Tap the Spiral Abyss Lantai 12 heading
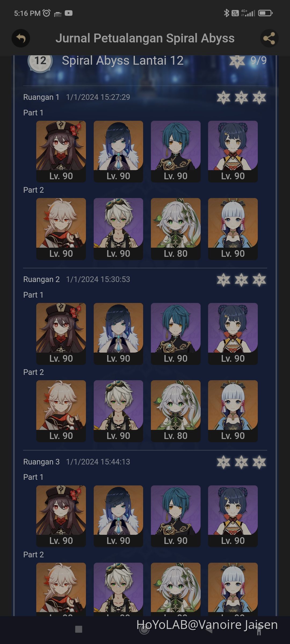The width and height of the screenshot is (290, 644). click(123, 61)
